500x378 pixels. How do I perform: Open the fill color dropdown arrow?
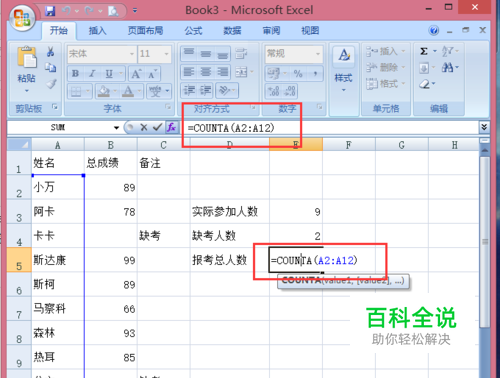tap(115, 91)
